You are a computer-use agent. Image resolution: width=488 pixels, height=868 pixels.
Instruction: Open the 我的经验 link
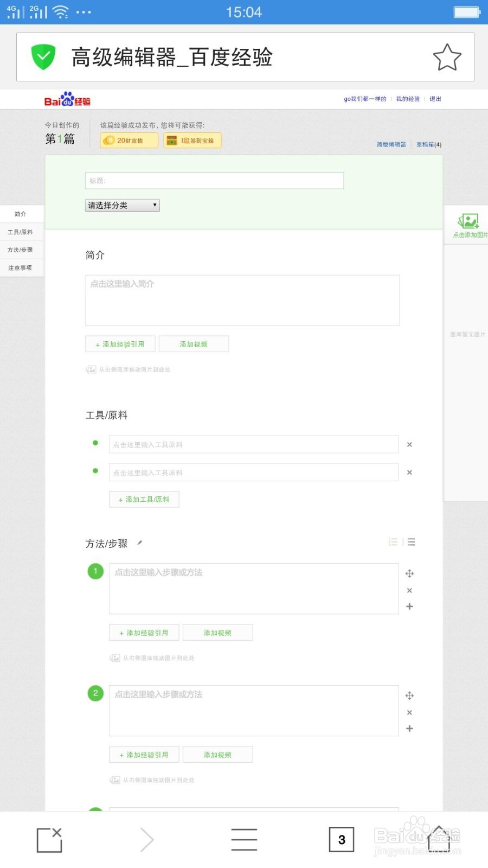408,99
